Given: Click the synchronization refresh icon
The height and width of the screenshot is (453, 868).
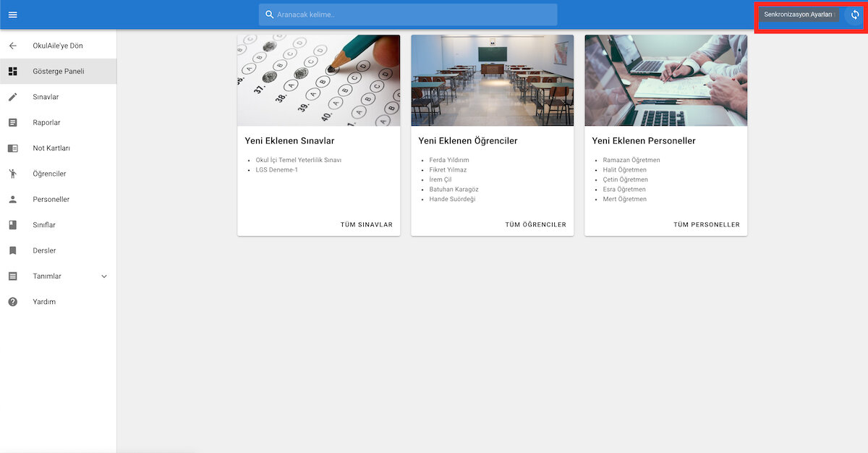Looking at the screenshot, I should [855, 14].
